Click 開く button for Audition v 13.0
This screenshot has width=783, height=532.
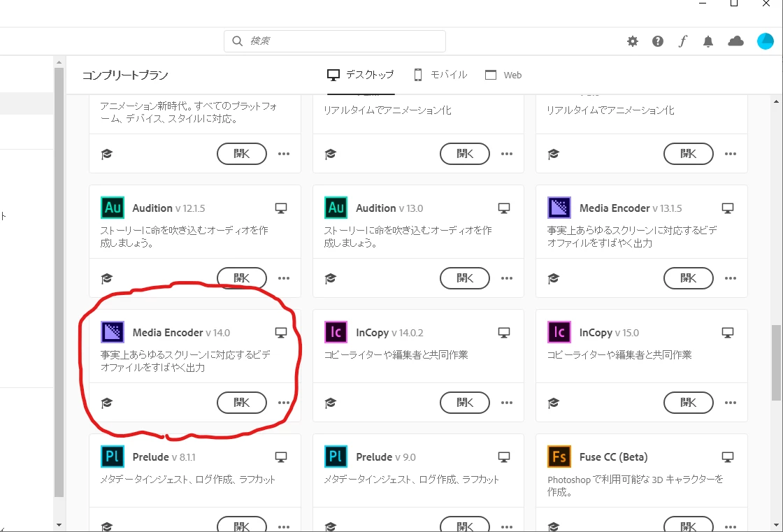tap(465, 278)
